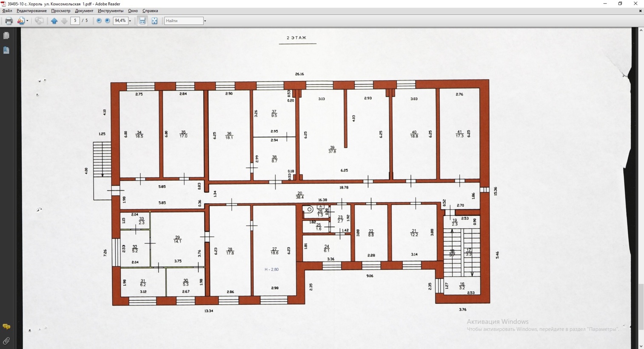This screenshot has width=644, height=349.
Task: Open the Attachments paperclip panel
Action: tap(6, 341)
